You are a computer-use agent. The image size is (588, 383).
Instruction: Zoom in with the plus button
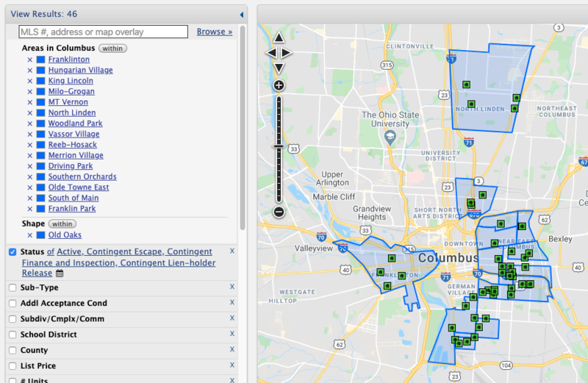tap(279, 85)
